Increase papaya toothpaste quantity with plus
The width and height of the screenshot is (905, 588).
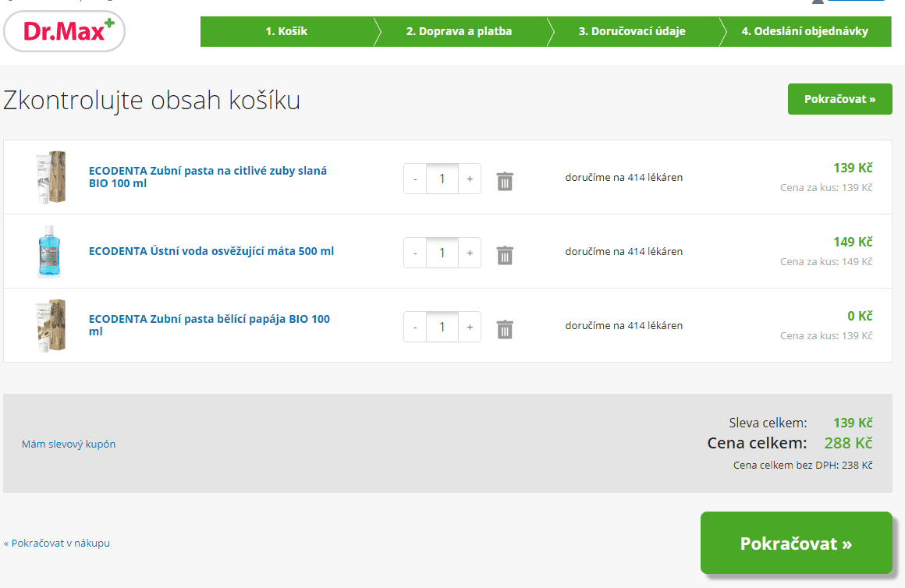tap(469, 327)
